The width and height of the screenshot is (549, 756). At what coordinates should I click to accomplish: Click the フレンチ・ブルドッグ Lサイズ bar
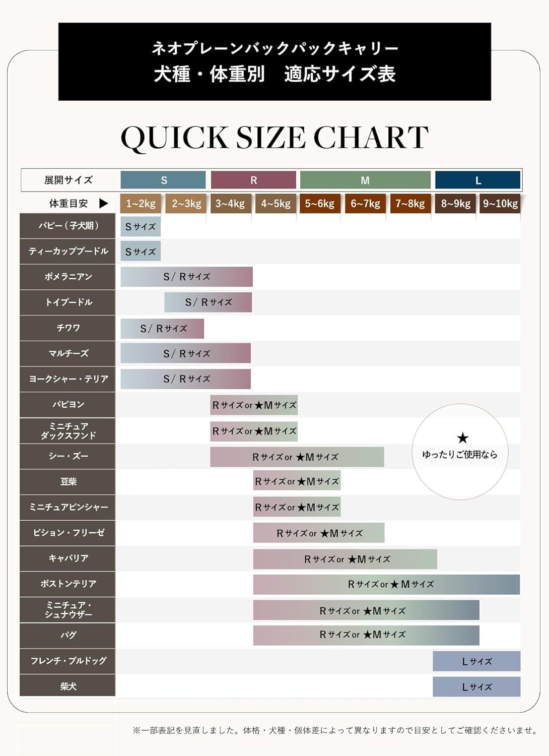(x=476, y=661)
